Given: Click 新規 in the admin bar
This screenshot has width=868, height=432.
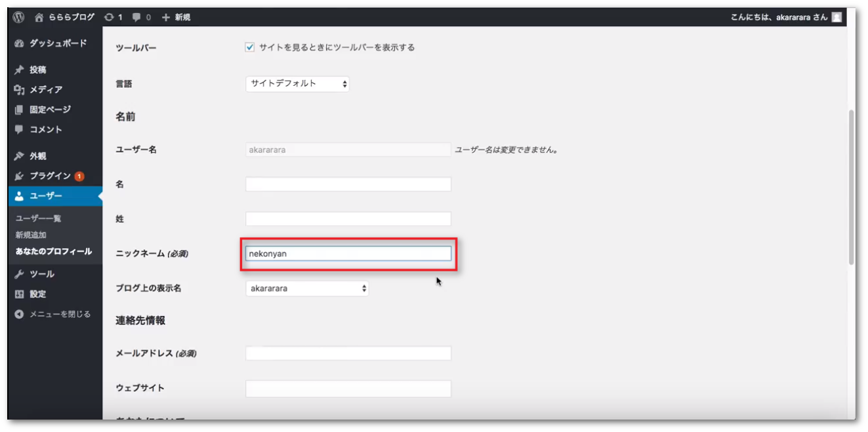Looking at the screenshot, I should [x=182, y=17].
